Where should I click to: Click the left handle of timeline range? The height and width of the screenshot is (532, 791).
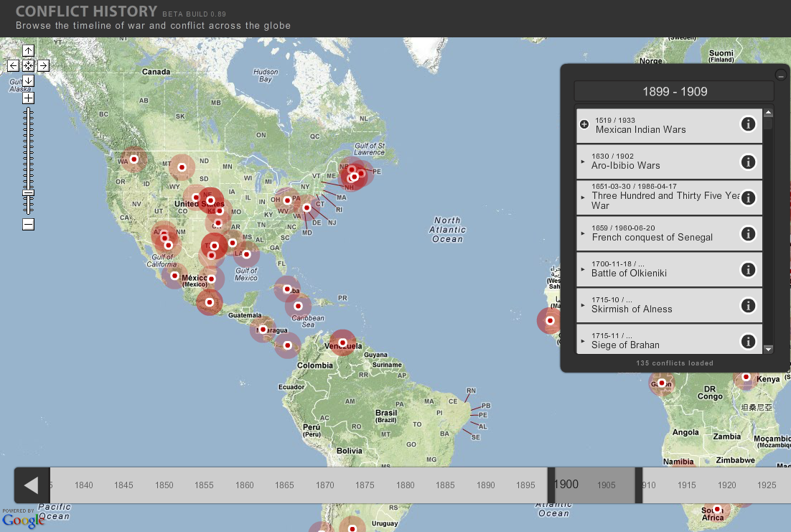click(x=551, y=485)
